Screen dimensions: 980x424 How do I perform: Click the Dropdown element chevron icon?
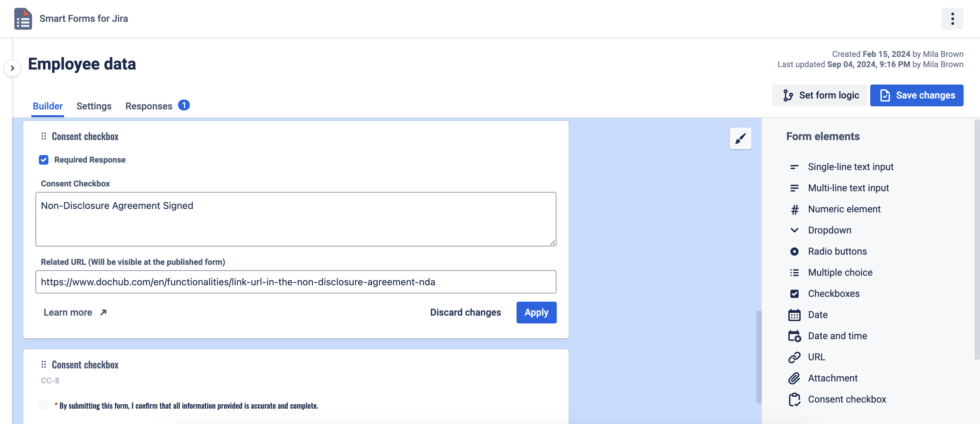tap(794, 230)
